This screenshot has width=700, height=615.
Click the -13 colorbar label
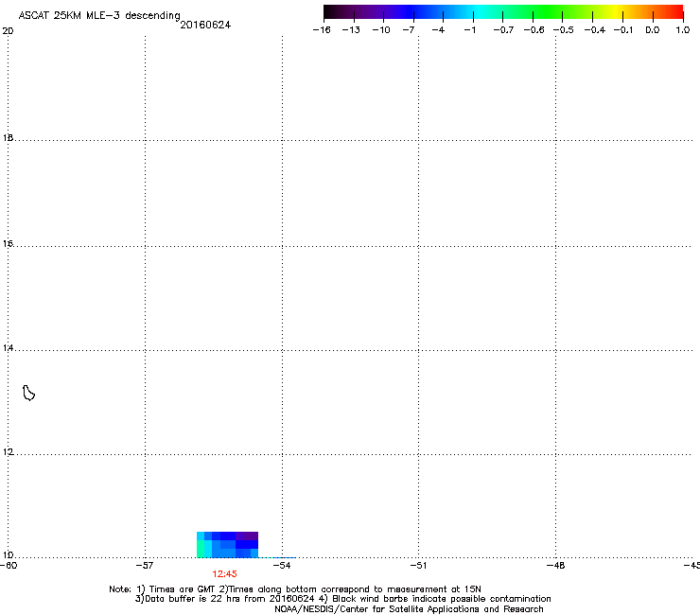tap(351, 30)
